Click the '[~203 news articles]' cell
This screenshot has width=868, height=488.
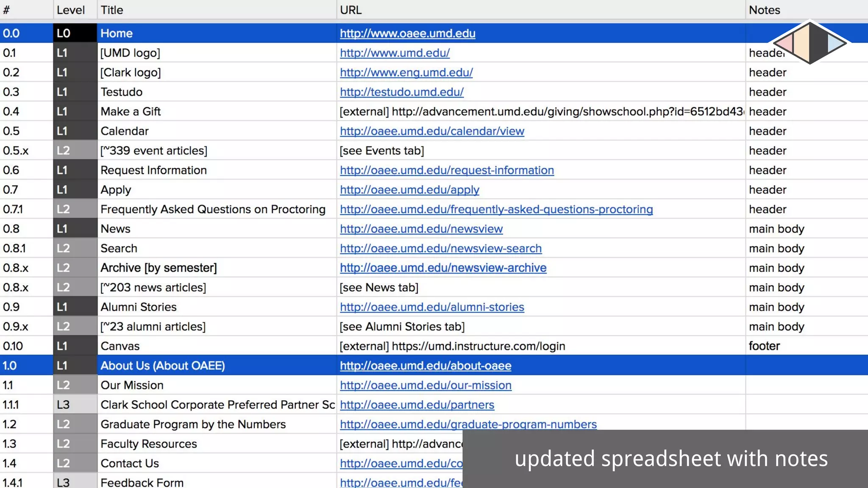(x=217, y=287)
